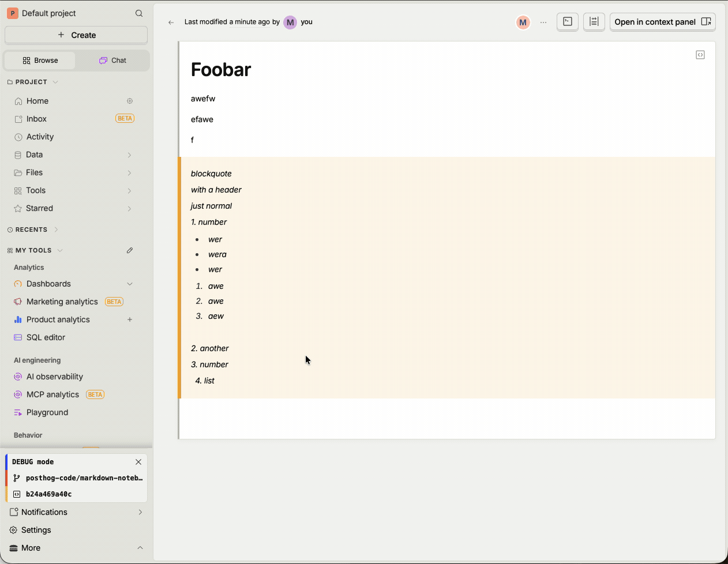Expand the Starred submenu arrow
This screenshot has width=728, height=564.
click(129, 209)
